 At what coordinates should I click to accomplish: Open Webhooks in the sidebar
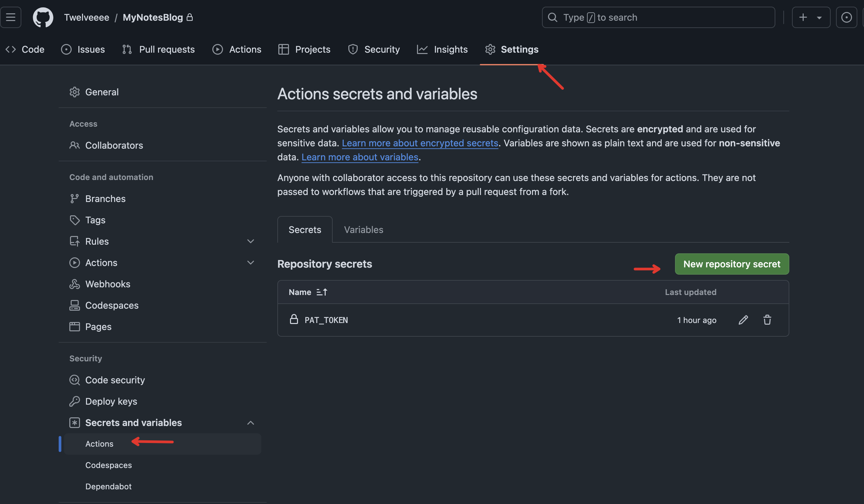point(108,284)
